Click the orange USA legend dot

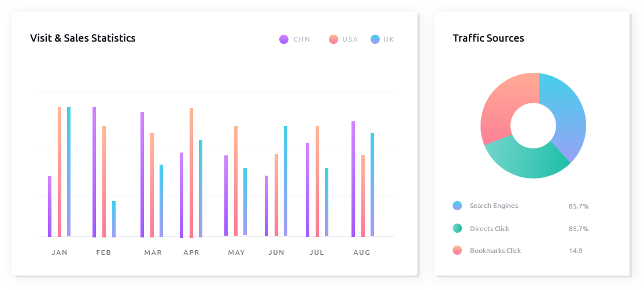tap(334, 39)
